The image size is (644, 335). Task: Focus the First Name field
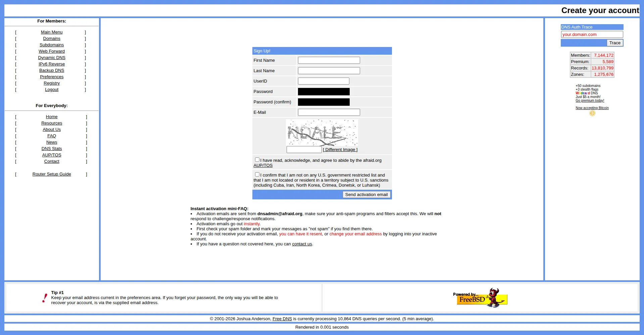[x=329, y=60]
